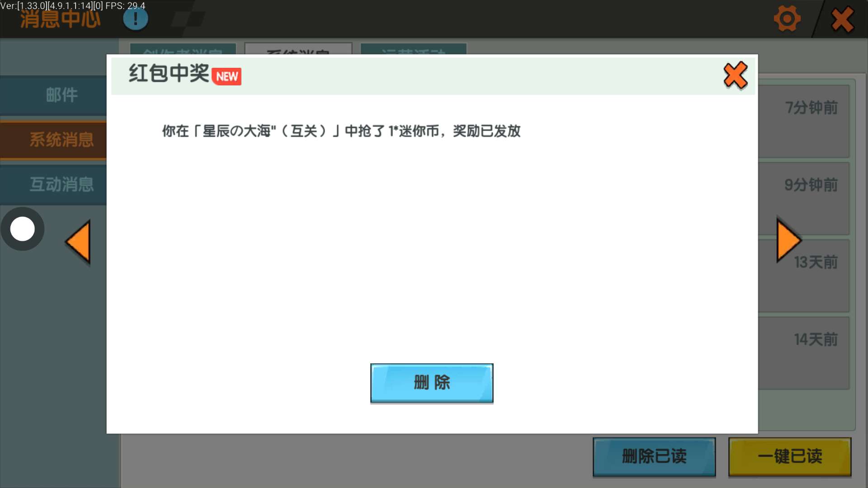This screenshot has height=488, width=868.
Task: Switch to 互动消息 interactive messages tab
Action: coord(61,184)
